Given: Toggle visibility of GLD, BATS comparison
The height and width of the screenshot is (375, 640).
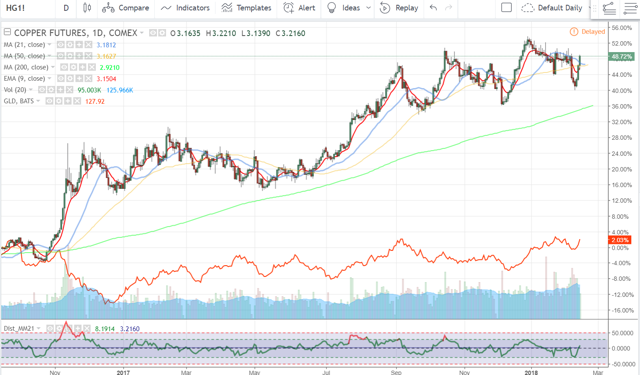Looking at the screenshot, I should pos(49,101).
